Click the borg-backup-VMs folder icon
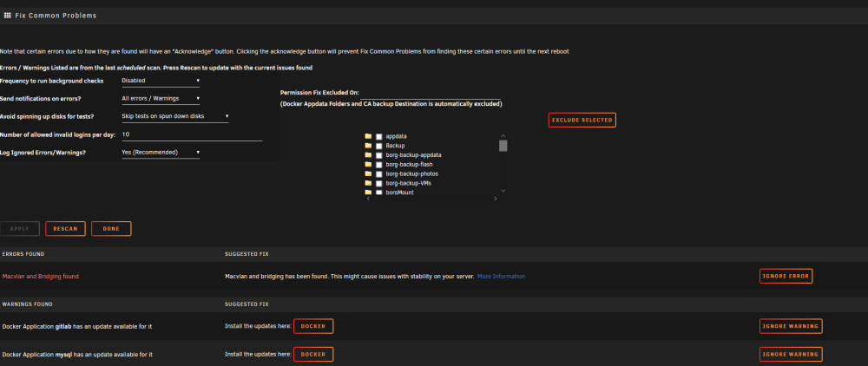This screenshot has width=868, height=366. 368,183
